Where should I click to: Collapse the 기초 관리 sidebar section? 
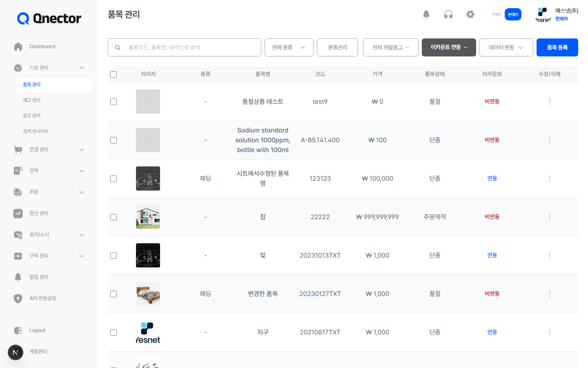pyautogui.click(x=82, y=68)
